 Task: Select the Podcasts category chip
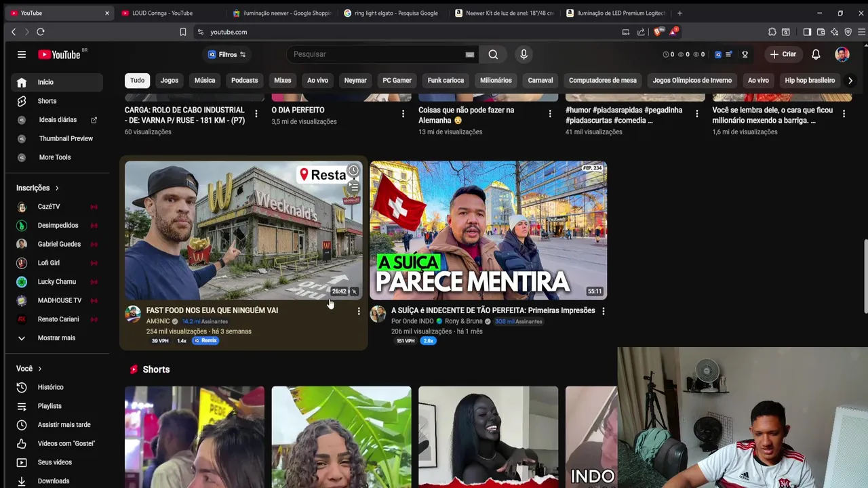[244, 80]
